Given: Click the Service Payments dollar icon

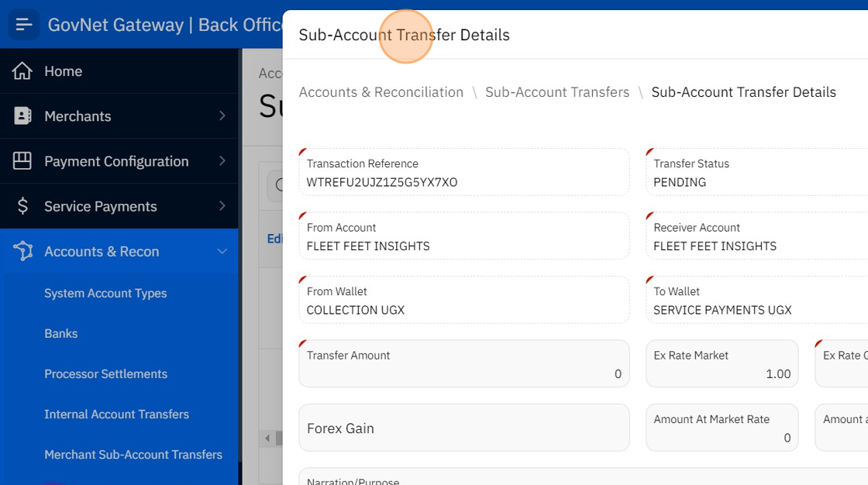Looking at the screenshot, I should [22, 206].
